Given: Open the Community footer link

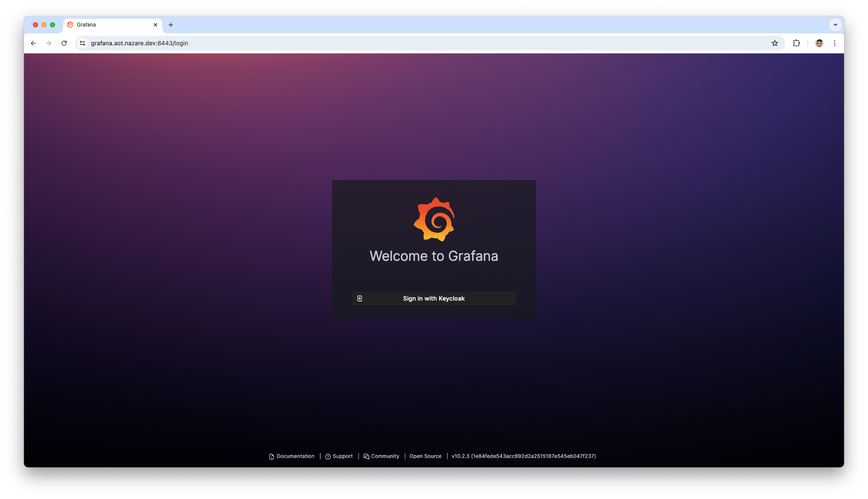Looking at the screenshot, I should (381, 456).
